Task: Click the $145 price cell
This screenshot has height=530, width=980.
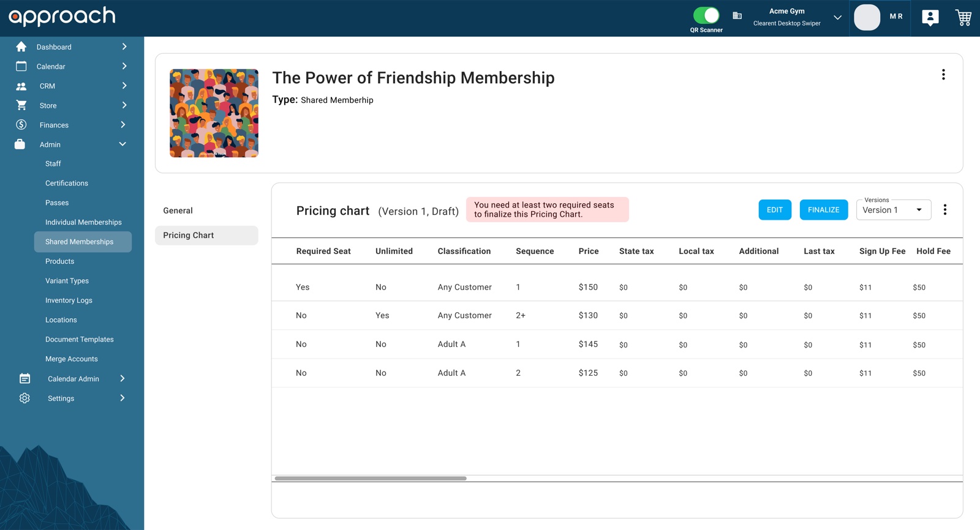Action: point(588,345)
